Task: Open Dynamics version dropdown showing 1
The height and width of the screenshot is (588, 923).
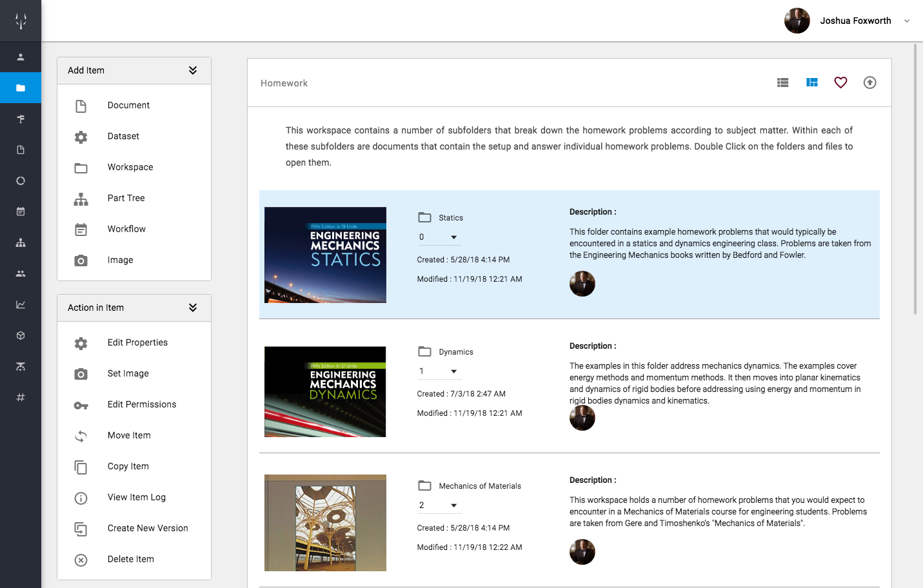Action: (439, 371)
